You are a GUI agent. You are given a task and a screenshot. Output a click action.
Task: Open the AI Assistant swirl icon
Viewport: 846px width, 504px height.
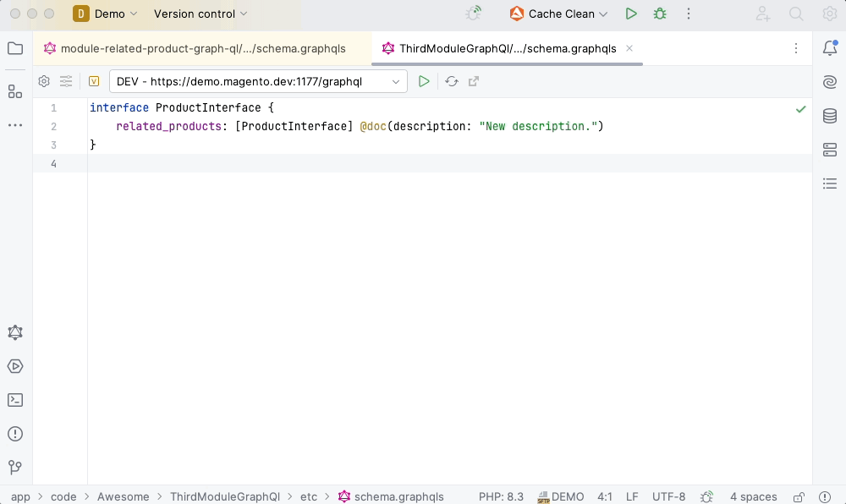coord(830,82)
